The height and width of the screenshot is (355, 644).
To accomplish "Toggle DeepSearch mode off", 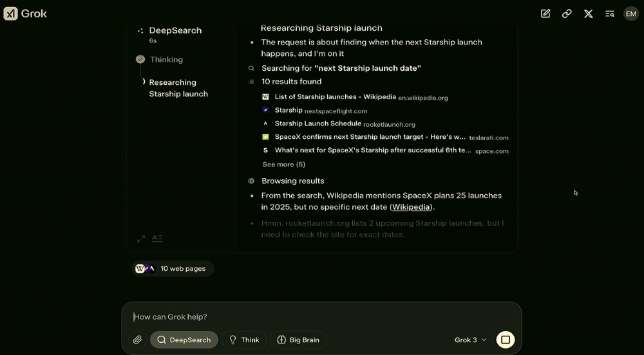I will (x=184, y=340).
